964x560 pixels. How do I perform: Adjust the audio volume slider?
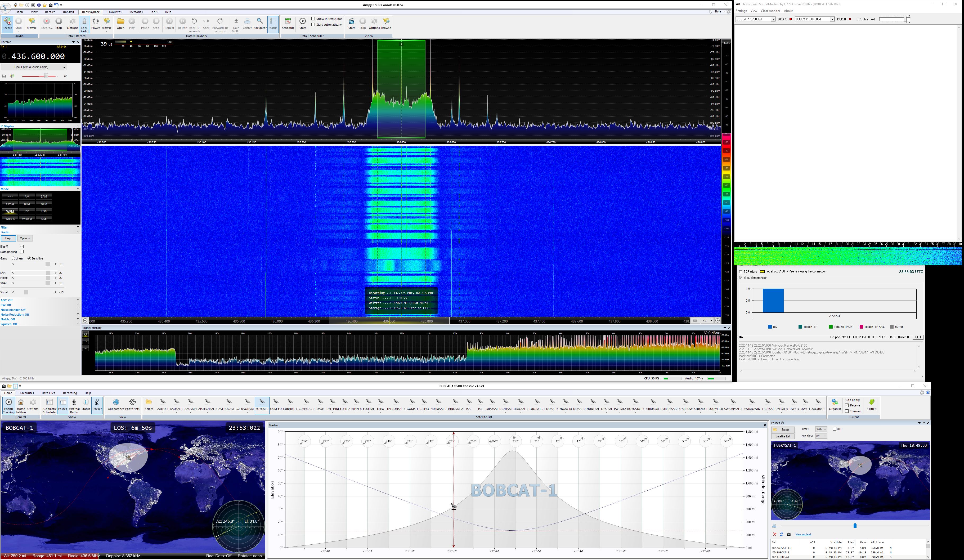click(x=46, y=76)
